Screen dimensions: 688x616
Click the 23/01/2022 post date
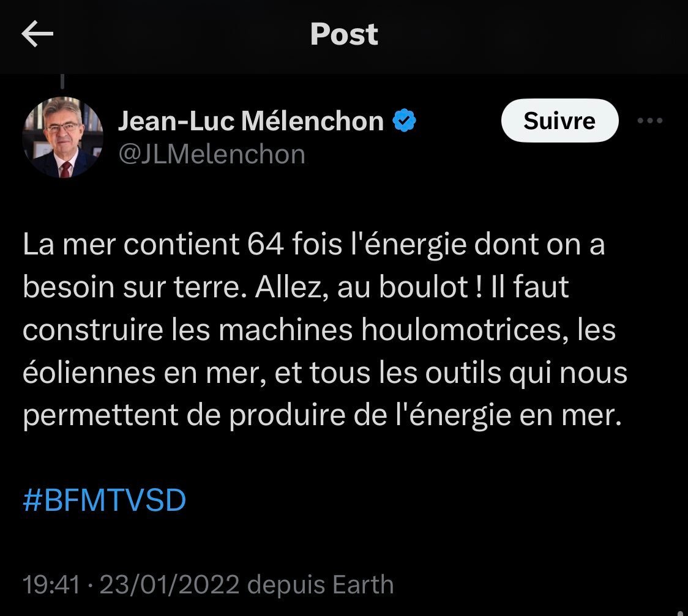point(170,585)
